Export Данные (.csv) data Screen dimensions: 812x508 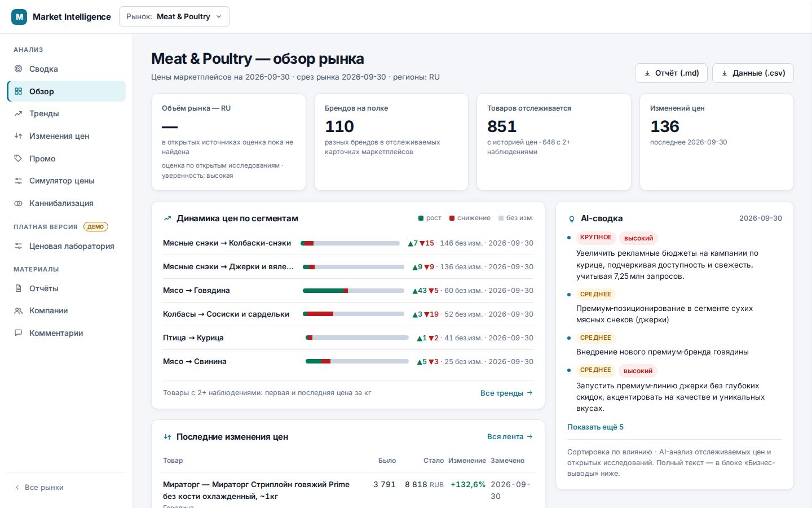click(753, 73)
